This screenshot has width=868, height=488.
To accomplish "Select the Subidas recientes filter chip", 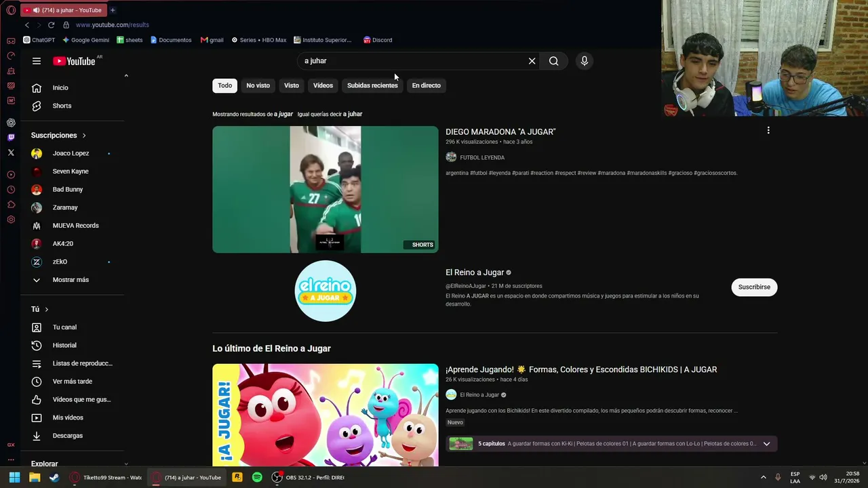I will (372, 85).
